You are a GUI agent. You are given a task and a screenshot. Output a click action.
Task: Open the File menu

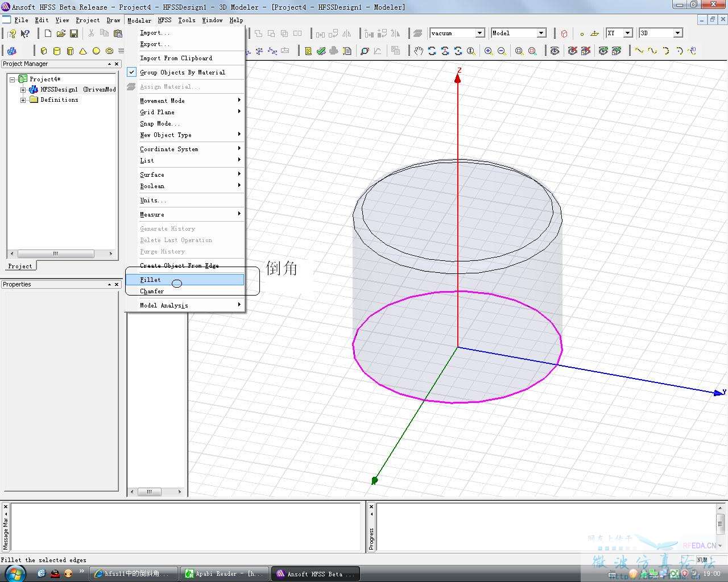coord(21,20)
